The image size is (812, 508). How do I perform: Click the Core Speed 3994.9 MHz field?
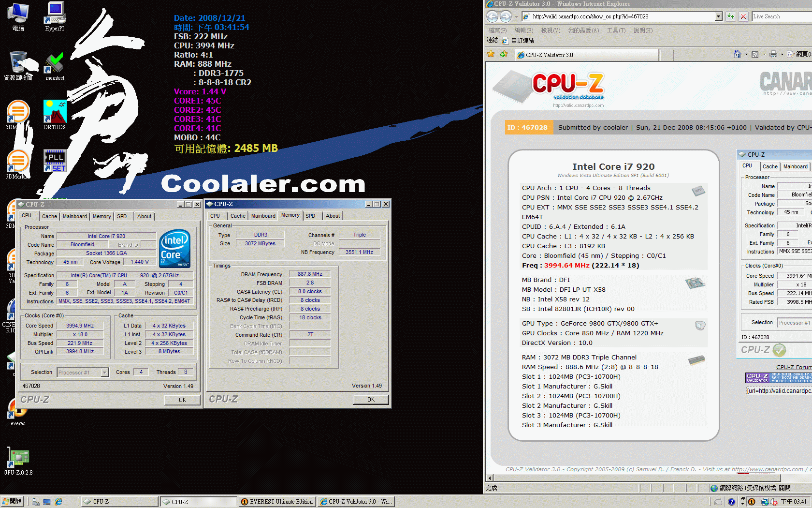click(x=80, y=326)
